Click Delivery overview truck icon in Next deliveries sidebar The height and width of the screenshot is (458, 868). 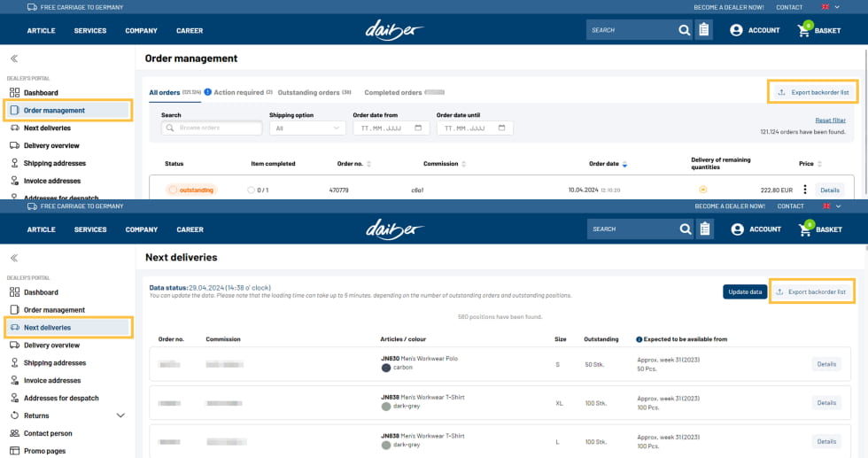point(14,345)
